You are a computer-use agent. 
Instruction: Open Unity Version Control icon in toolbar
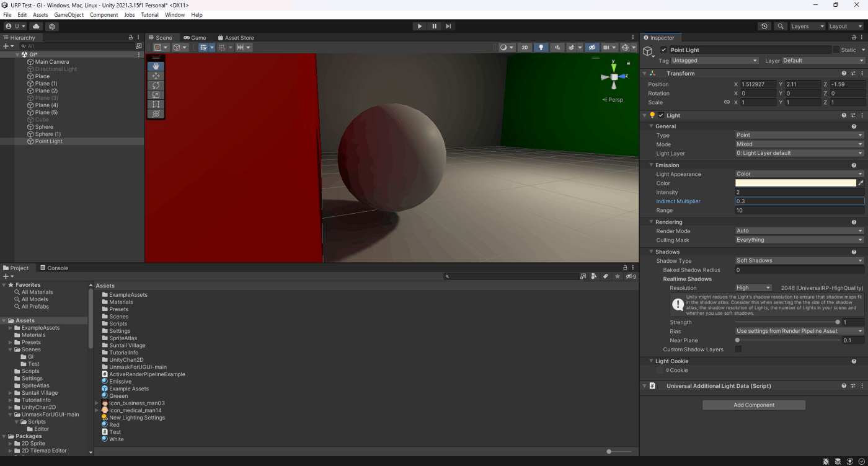pyautogui.click(x=52, y=27)
